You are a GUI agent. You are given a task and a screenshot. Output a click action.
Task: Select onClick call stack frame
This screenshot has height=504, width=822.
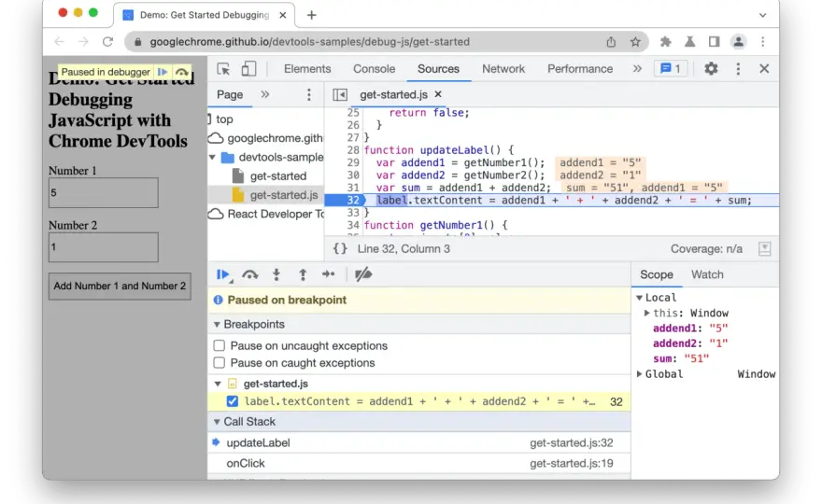pos(419,463)
